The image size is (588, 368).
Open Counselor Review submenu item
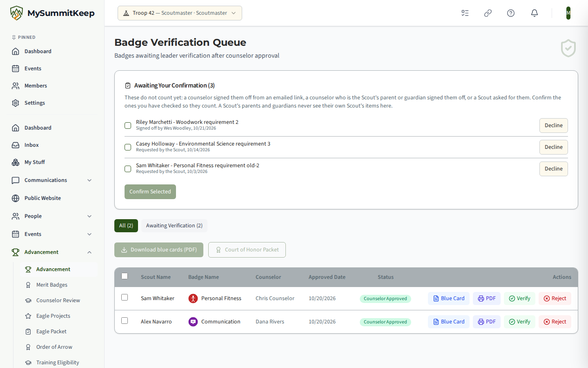(59, 301)
